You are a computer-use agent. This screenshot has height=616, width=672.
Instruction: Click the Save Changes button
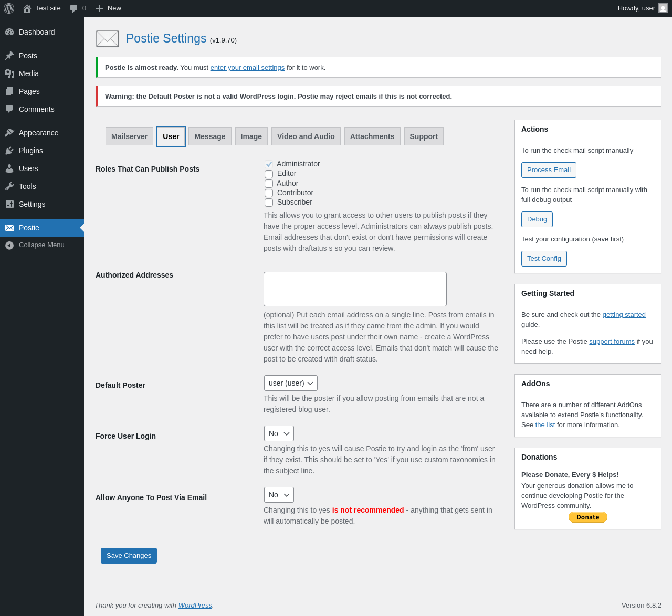(x=129, y=556)
